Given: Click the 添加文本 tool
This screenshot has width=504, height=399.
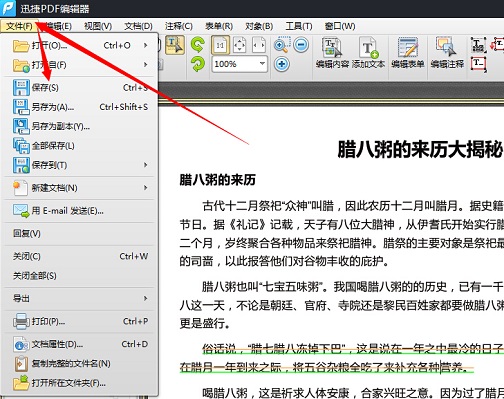Looking at the screenshot, I should [x=368, y=53].
